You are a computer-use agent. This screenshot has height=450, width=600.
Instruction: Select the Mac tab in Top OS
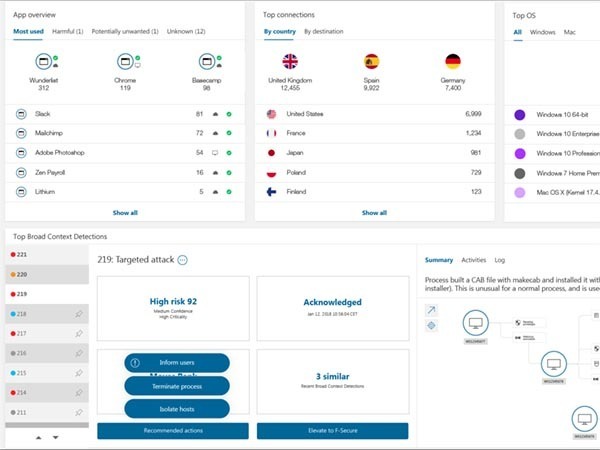click(x=569, y=32)
